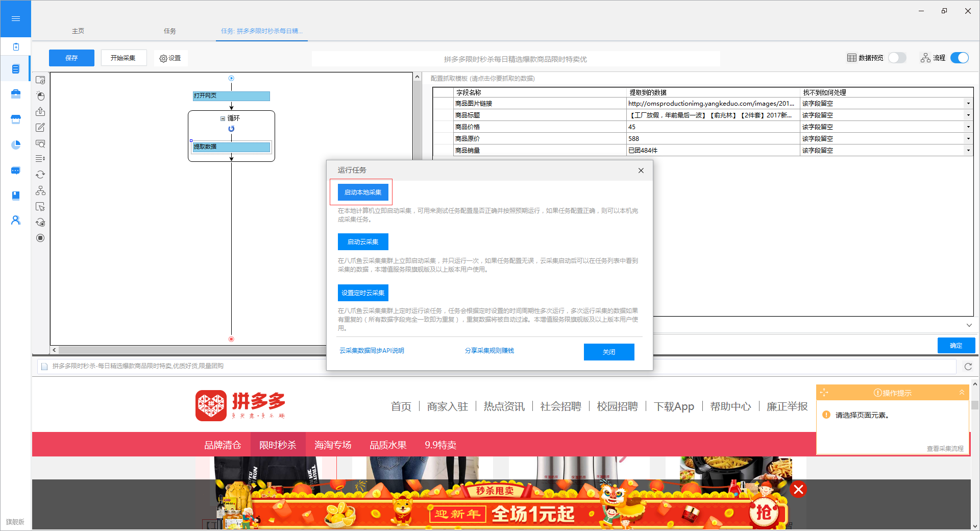The width and height of the screenshot is (980, 531).
Task: Select the dropdown list switch tool icon
Action: [40, 159]
